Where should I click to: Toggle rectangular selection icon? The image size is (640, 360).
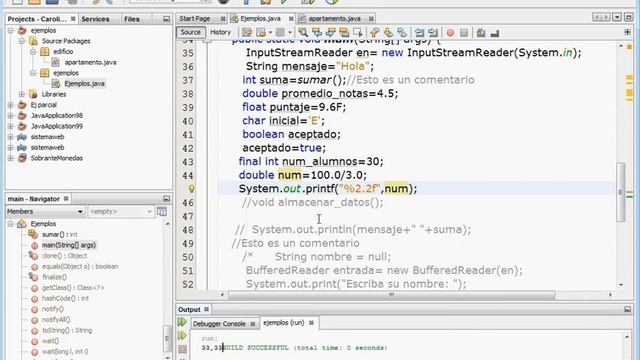358,32
